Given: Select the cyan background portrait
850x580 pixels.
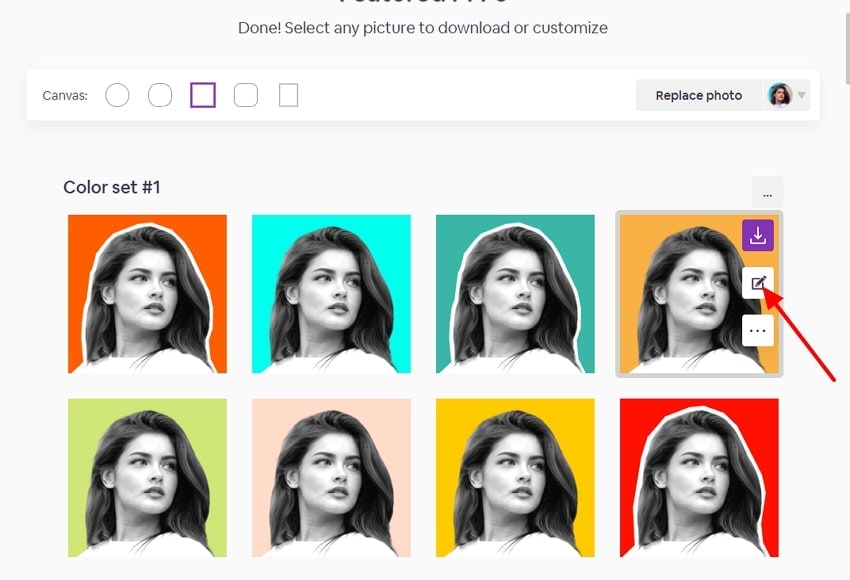Looking at the screenshot, I should [331, 294].
